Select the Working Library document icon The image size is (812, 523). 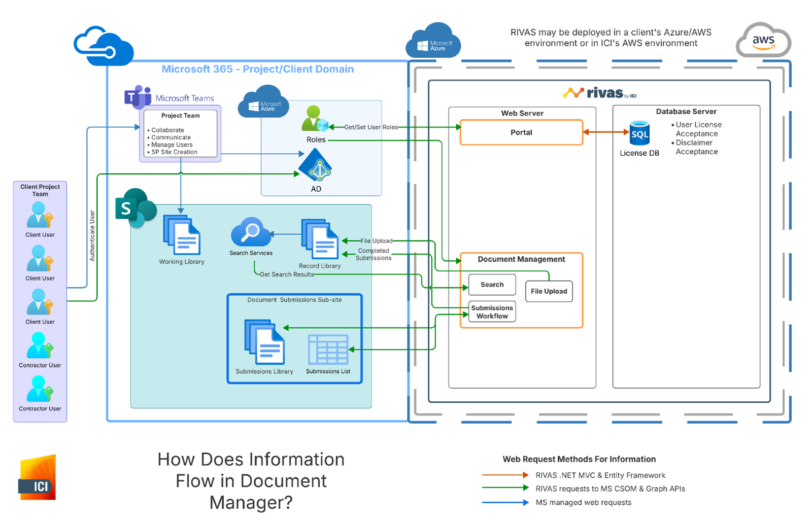[182, 235]
